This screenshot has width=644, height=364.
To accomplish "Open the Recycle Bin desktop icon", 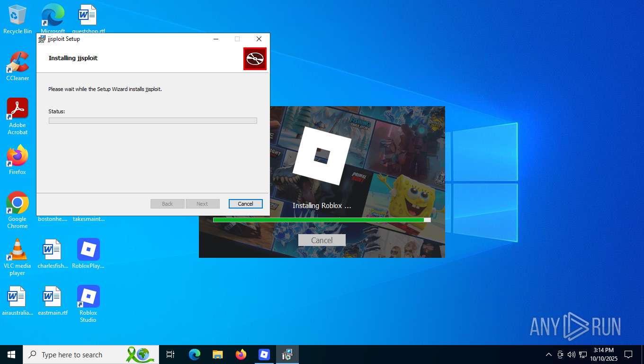I will 18,19.
